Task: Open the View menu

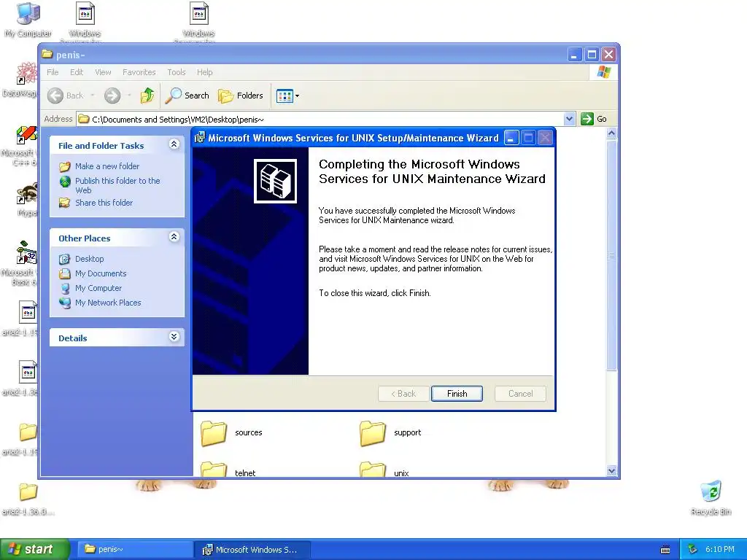Action: 103,72
